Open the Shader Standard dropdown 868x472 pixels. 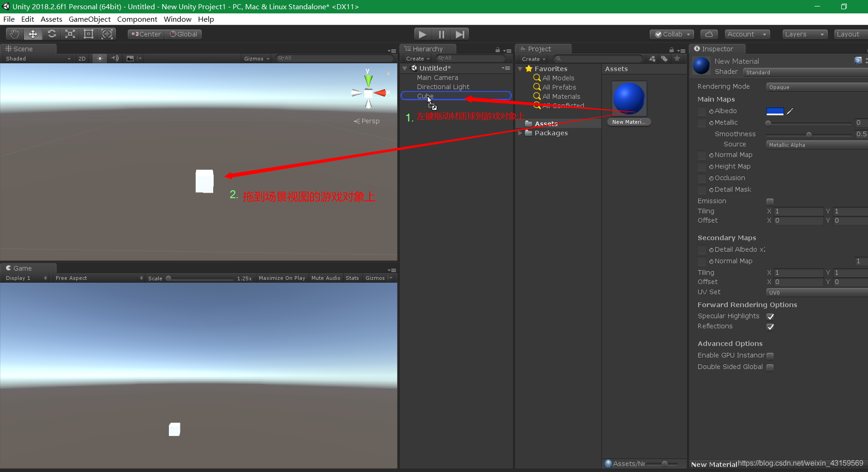pyautogui.click(x=806, y=73)
